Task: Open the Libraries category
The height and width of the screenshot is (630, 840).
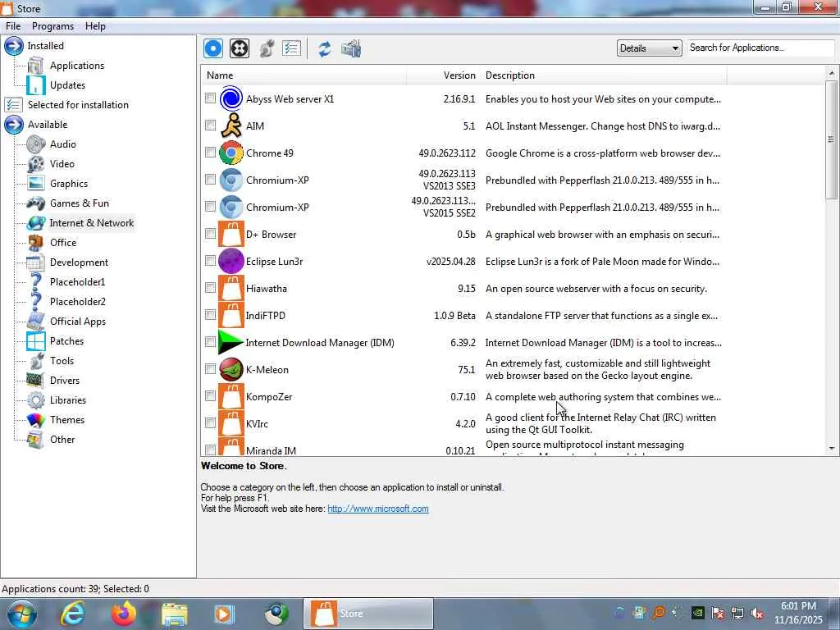Action: (67, 400)
